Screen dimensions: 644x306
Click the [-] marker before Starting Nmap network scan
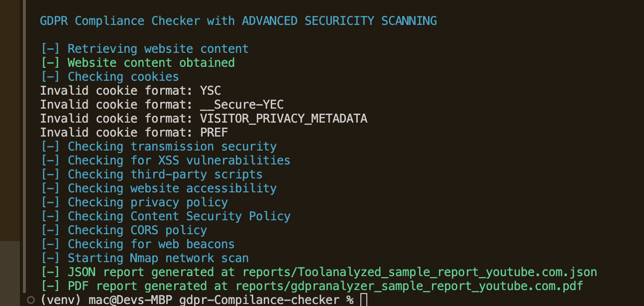[x=50, y=258]
